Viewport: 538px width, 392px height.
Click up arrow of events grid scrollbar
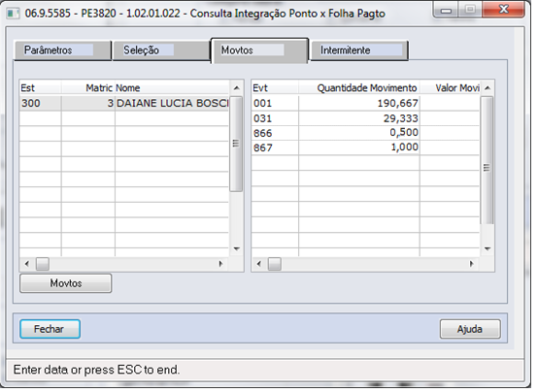coord(488,88)
